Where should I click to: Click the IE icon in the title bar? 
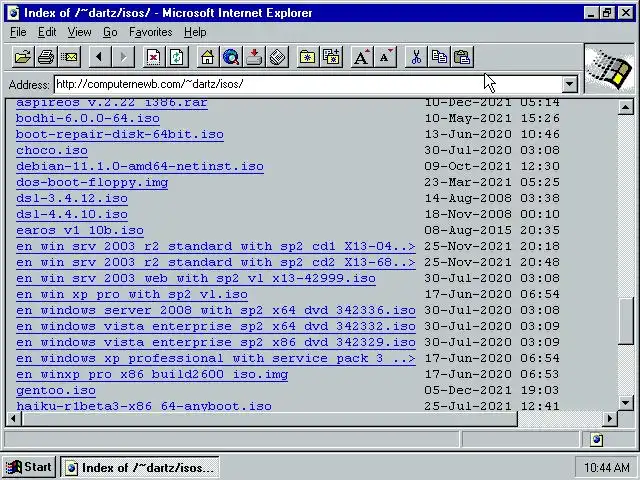[13, 13]
